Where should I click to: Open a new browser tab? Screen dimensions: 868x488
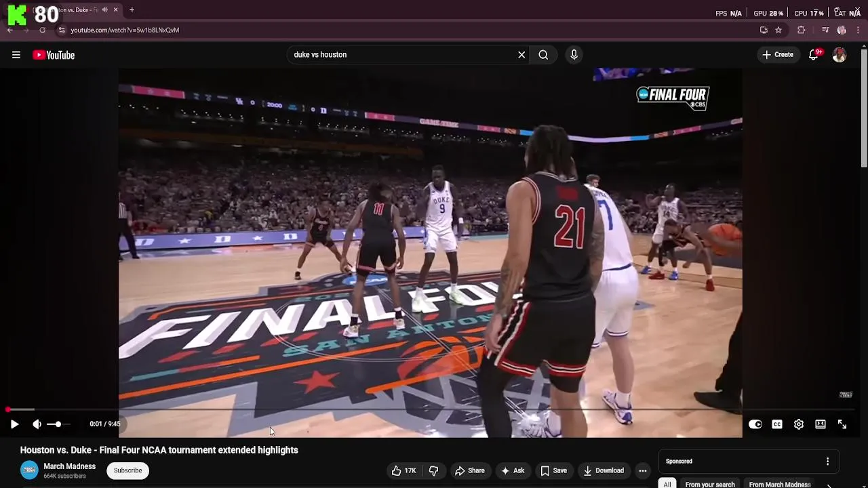pos(132,10)
